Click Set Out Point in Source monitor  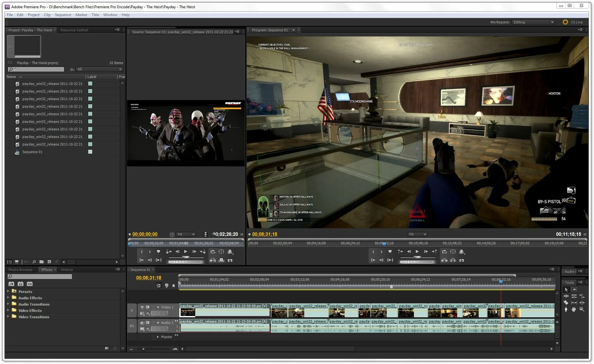[150, 252]
